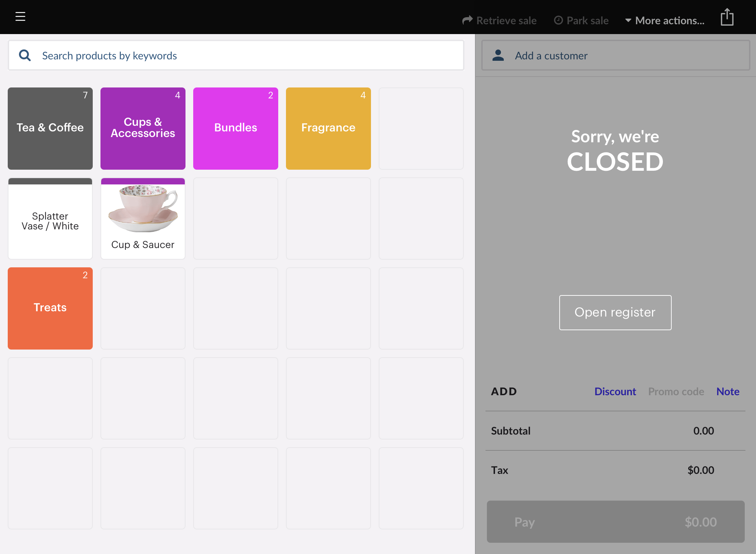Open the hamburger menu icon
Screen dimensions: 756x554
(20, 17)
